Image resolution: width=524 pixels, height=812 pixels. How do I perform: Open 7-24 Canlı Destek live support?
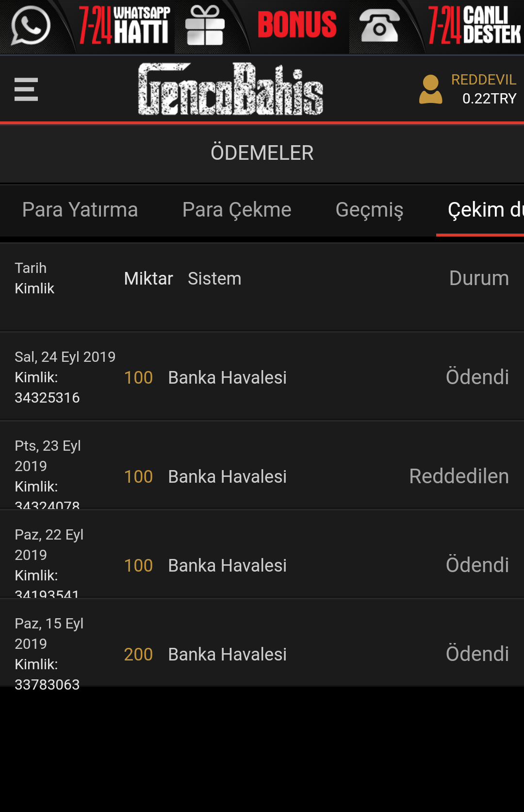(474, 25)
